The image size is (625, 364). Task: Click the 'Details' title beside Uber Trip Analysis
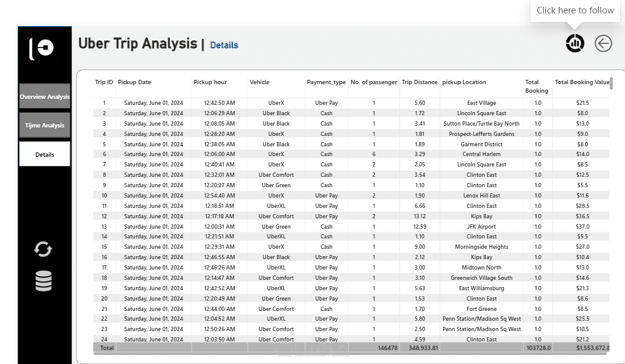[x=224, y=45]
